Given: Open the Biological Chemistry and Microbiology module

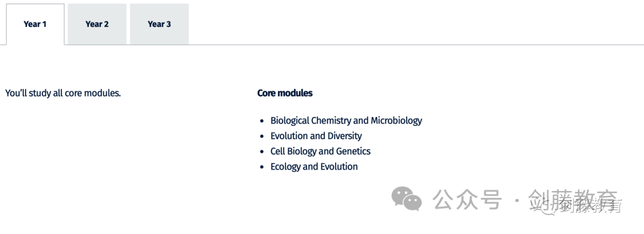Looking at the screenshot, I should pos(346,121).
